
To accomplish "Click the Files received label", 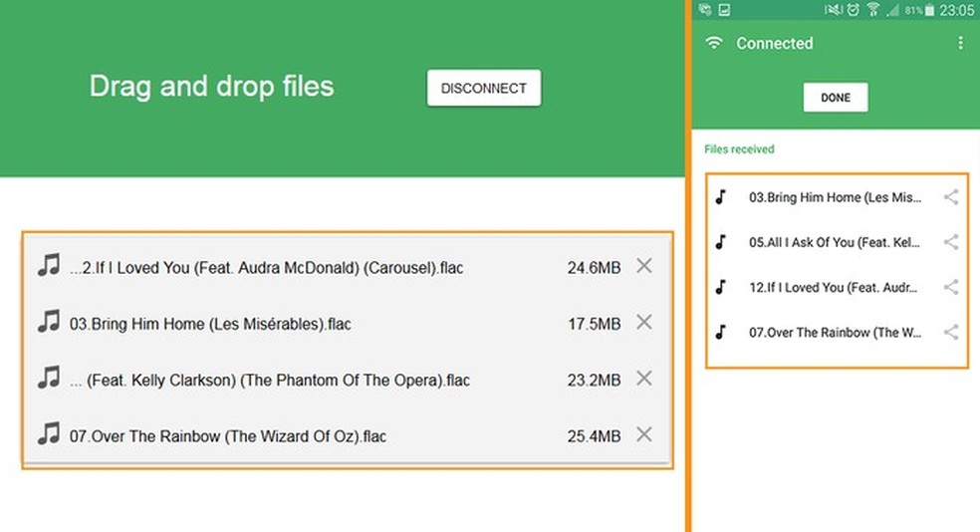I will 739,149.
